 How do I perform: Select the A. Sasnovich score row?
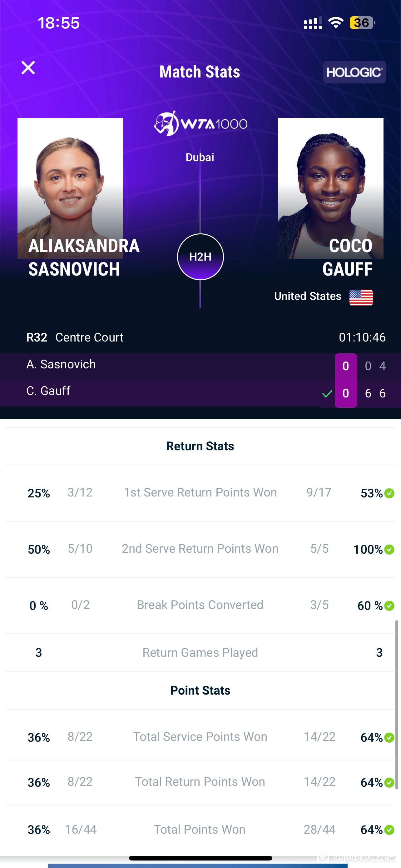pyautogui.click(x=200, y=366)
